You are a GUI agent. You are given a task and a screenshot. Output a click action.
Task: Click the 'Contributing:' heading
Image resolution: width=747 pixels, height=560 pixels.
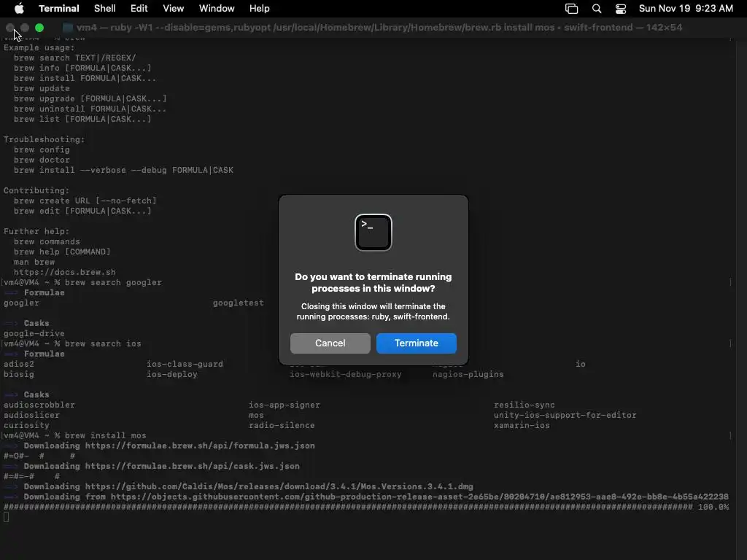(36, 190)
